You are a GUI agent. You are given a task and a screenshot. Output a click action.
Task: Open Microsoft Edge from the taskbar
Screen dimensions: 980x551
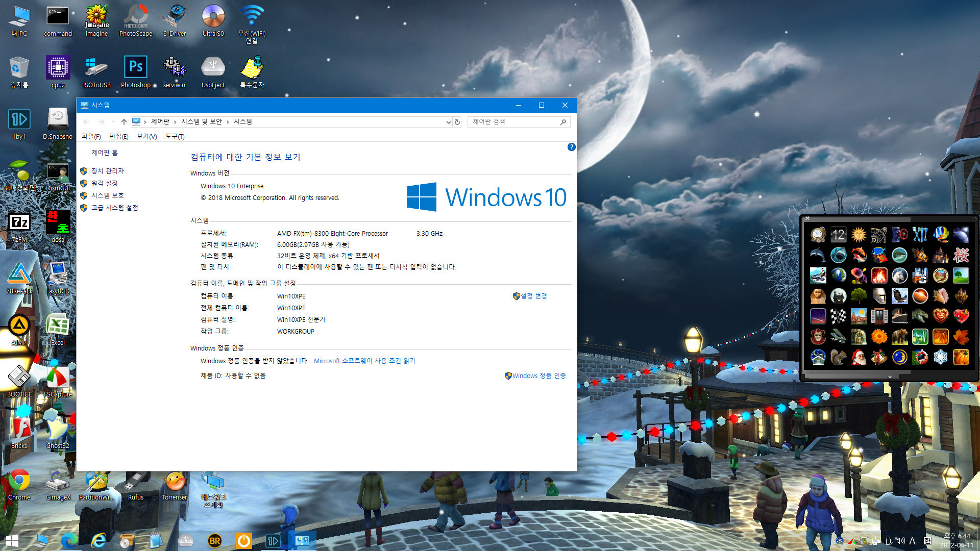[x=69, y=540]
